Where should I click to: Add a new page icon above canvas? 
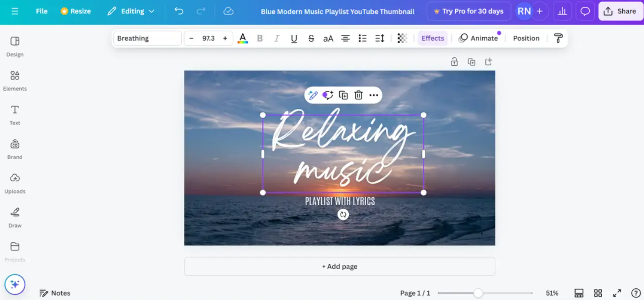click(489, 62)
